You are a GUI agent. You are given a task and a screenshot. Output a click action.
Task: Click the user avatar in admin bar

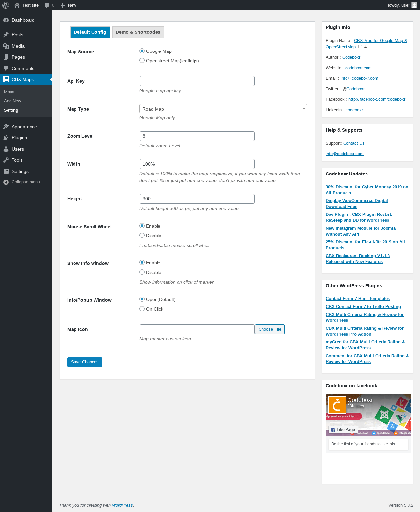(414, 5)
